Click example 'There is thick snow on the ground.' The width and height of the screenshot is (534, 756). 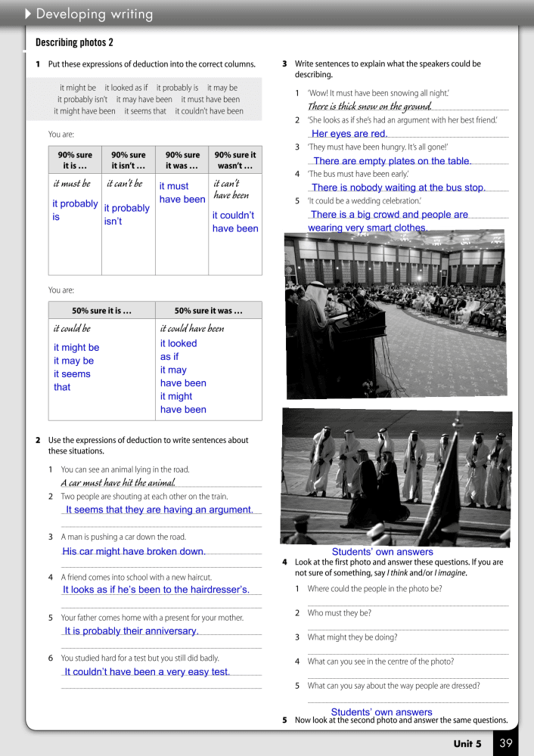coord(370,106)
